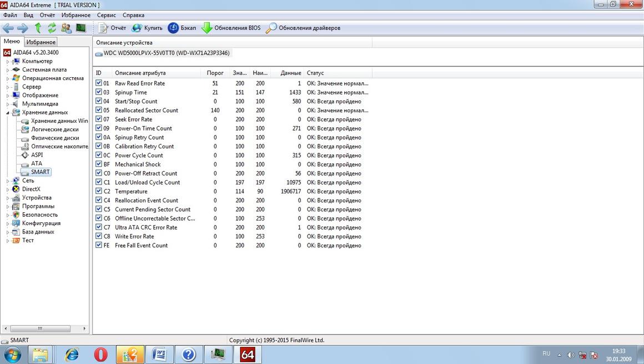644x364 pixels.
Task: Expand the Сеть tree node
Action: [7, 181]
